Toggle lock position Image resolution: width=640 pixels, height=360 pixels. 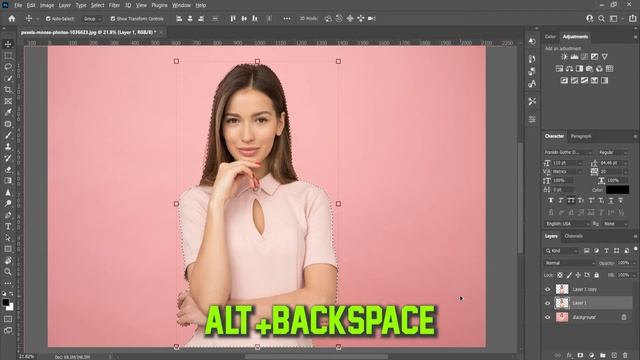tap(578, 275)
